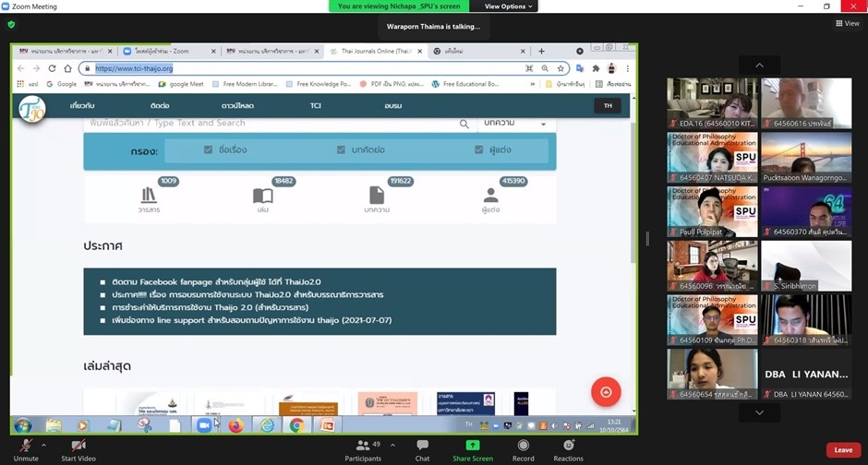Select the Pucktsaoon Wanagorngo video tile
Image resolution: width=868 pixels, height=465 pixels.
[x=806, y=158]
